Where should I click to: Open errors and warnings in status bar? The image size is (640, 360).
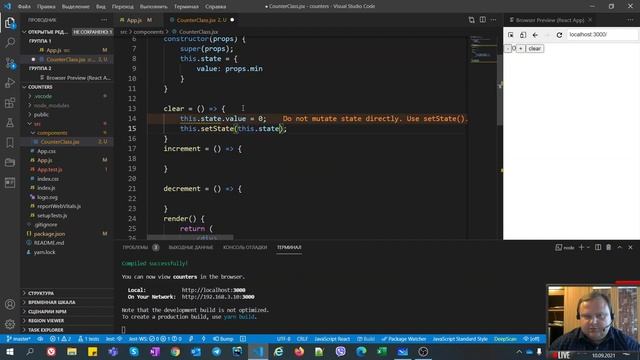(x=60, y=339)
